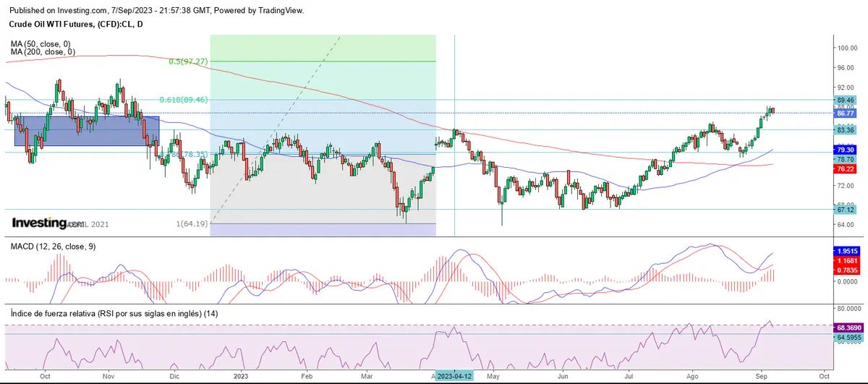
Task: Select the red 76.22 MA price tag
Action: (846, 169)
